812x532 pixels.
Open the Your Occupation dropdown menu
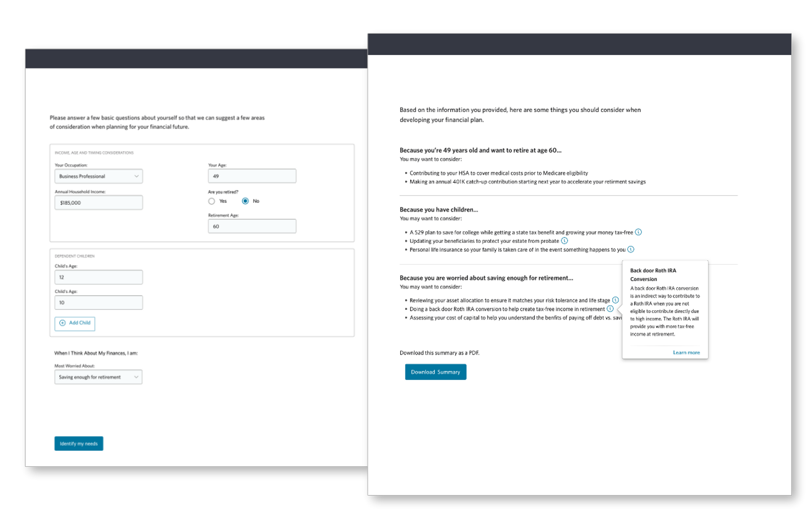[99, 175]
